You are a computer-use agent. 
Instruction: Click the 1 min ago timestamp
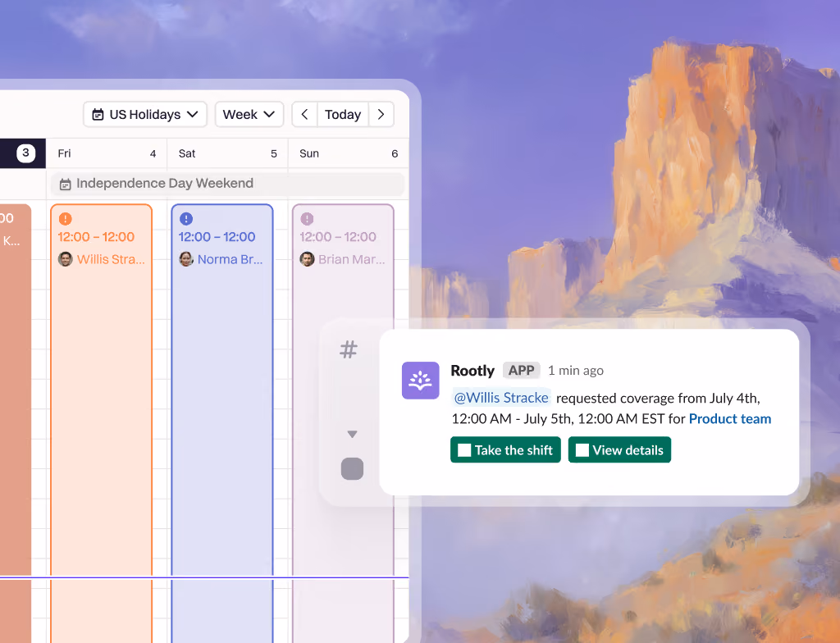click(575, 371)
